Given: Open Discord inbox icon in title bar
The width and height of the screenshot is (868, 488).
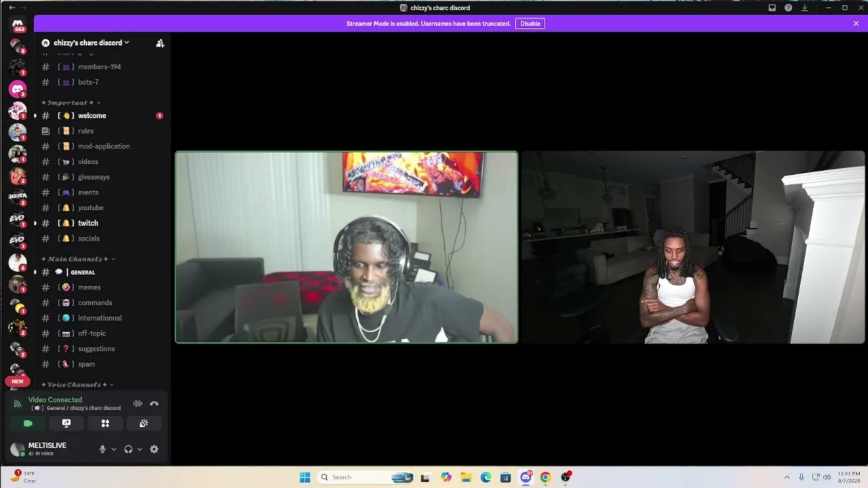Looking at the screenshot, I should pos(772,7).
